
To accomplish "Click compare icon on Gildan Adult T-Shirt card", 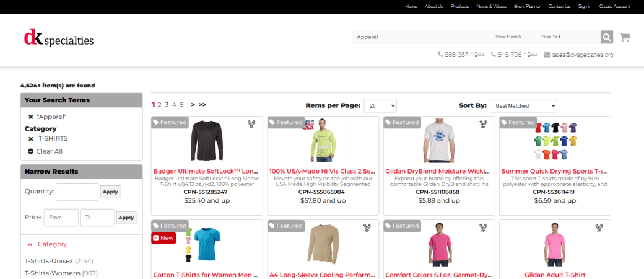I will (x=599, y=228).
